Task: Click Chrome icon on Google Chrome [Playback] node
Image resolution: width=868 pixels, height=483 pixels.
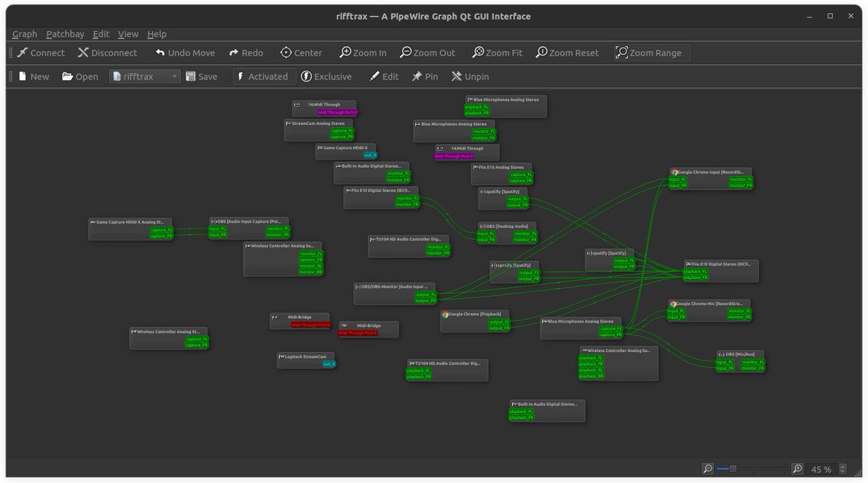Action: 446,315
